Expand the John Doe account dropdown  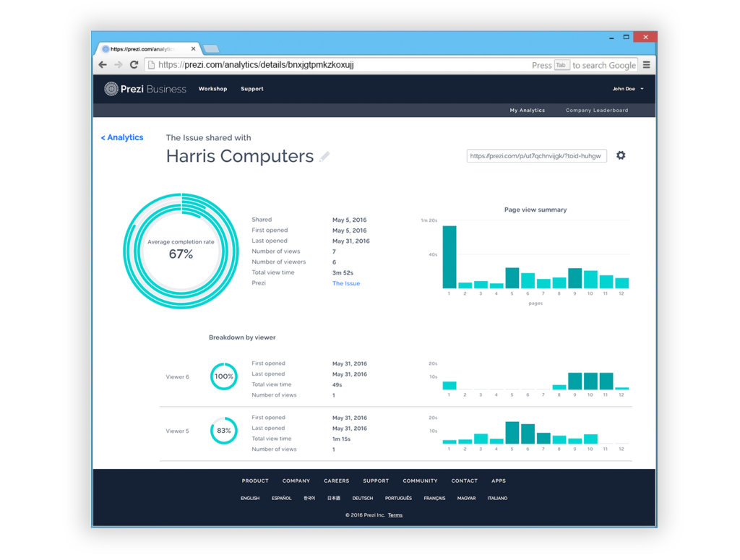[628, 89]
